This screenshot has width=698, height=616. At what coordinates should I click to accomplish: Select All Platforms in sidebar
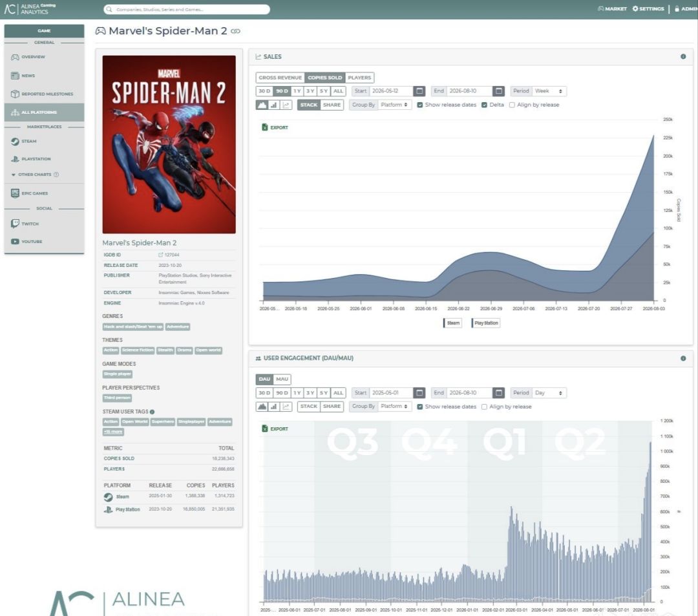[x=44, y=112]
